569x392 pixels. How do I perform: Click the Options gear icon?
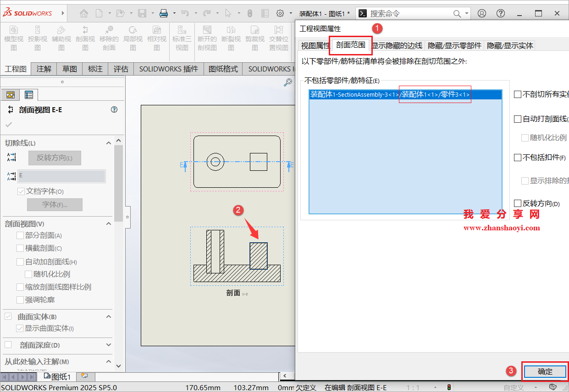point(280,13)
